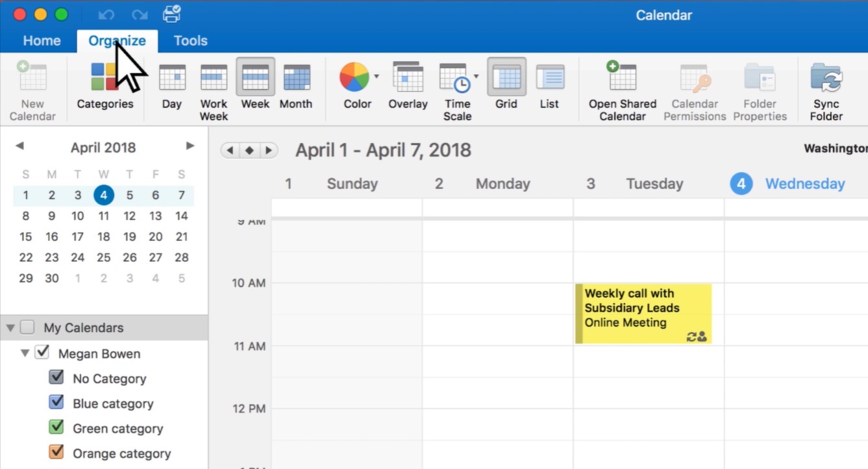Screen dimensions: 868x469
Task: Switch calendar to Day view
Action: tap(171, 84)
